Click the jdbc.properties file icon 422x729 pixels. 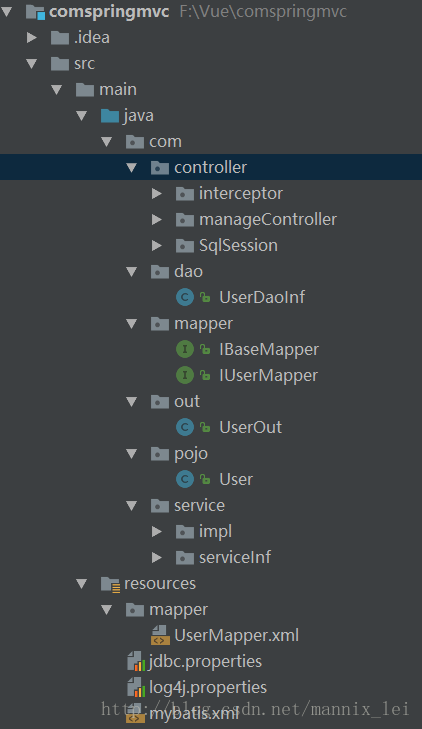click(x=136, y=661)
